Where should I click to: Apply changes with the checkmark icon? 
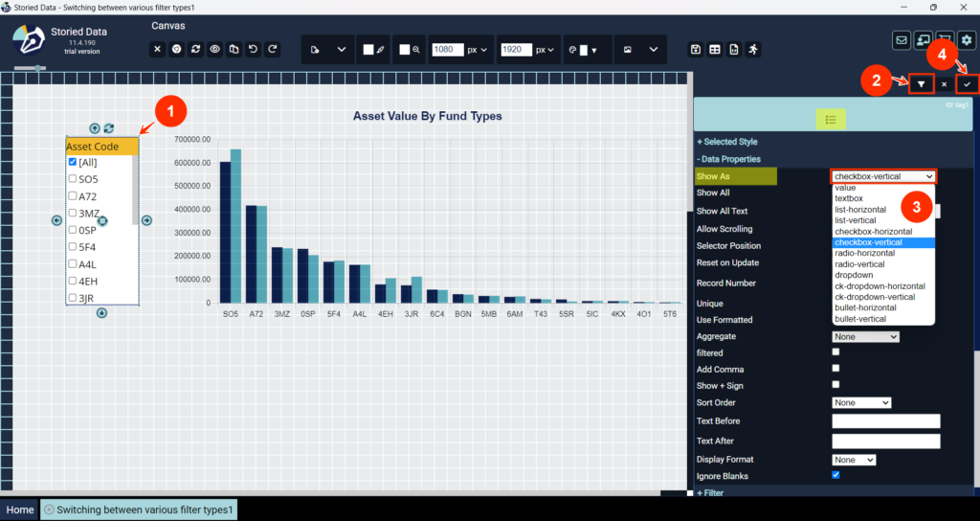click(967, 84)
